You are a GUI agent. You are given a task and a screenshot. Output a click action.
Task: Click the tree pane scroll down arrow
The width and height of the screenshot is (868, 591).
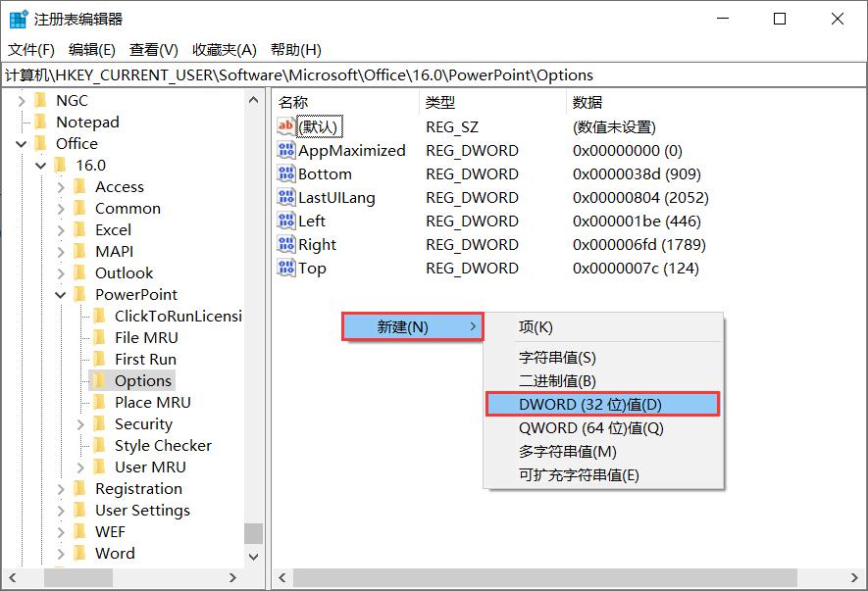pos(253,556)
